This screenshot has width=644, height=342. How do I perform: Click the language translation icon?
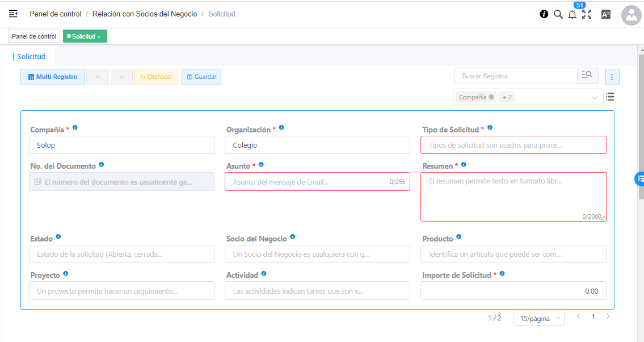click(x=605, y=14)
